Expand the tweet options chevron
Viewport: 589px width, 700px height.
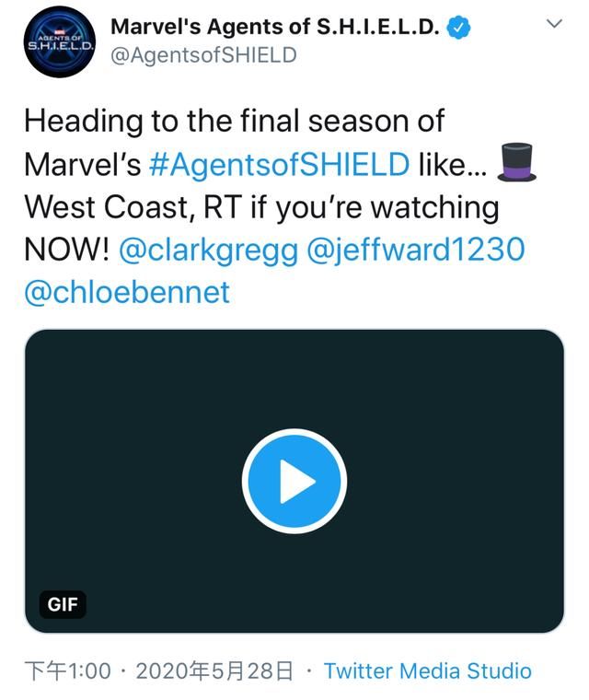point(555,24)
